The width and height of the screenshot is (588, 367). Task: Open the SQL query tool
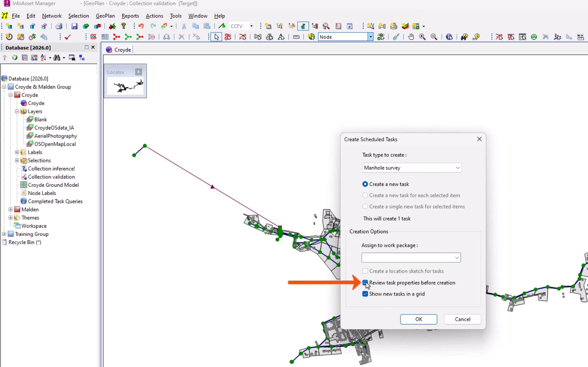[93, 37]
